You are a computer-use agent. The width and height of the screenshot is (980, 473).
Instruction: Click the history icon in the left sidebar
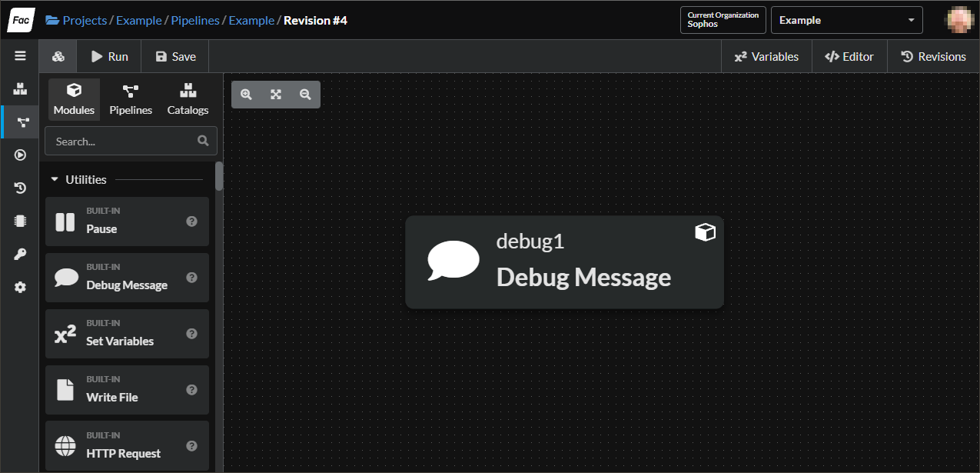tap(20, 188)
